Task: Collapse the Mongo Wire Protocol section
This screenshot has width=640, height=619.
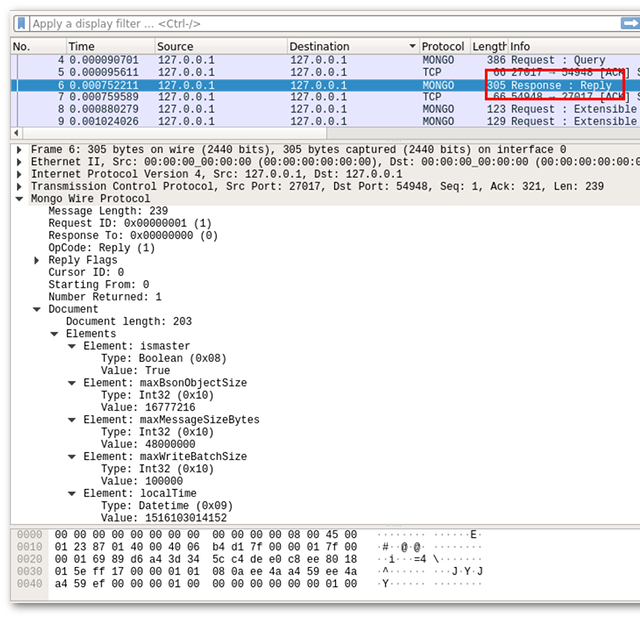Action: (22, 199)
